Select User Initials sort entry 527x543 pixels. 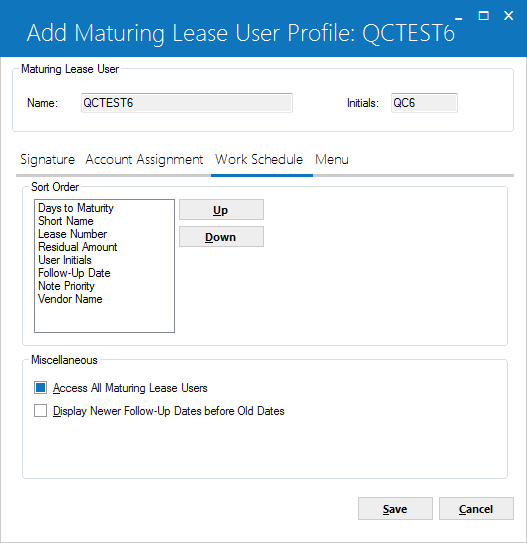(65, 260)
